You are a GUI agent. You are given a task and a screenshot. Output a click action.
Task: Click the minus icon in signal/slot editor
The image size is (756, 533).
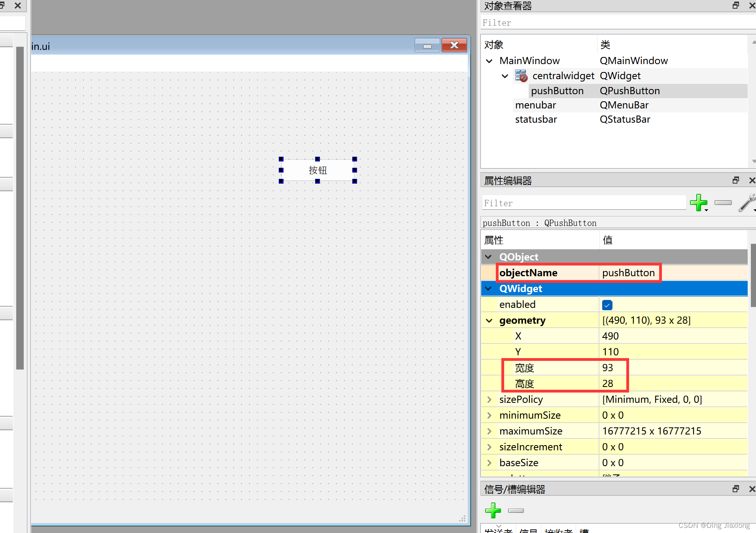(516, 510)
